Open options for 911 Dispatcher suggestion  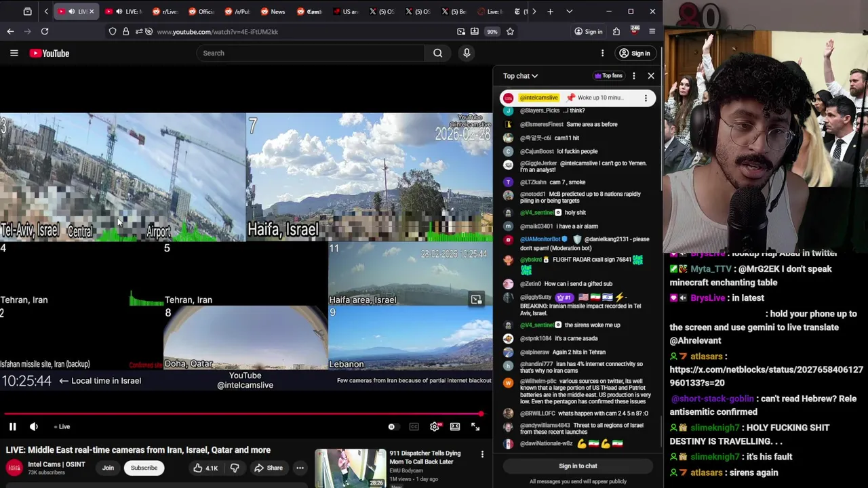click(482, 454)
